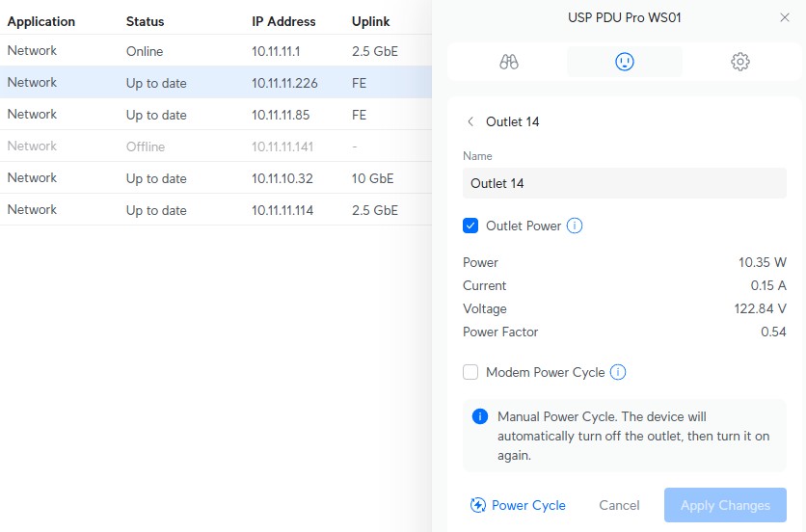The width and height of the screenshot is (806, 532).
Task: Close the USP PDU Pro panel
Action: tap(784, 17)
